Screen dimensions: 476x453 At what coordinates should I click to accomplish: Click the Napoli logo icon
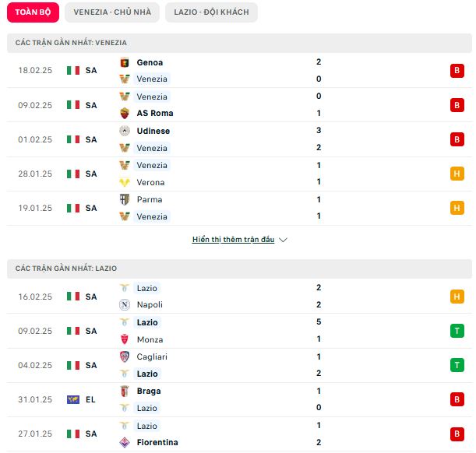(x=125, y=304)
